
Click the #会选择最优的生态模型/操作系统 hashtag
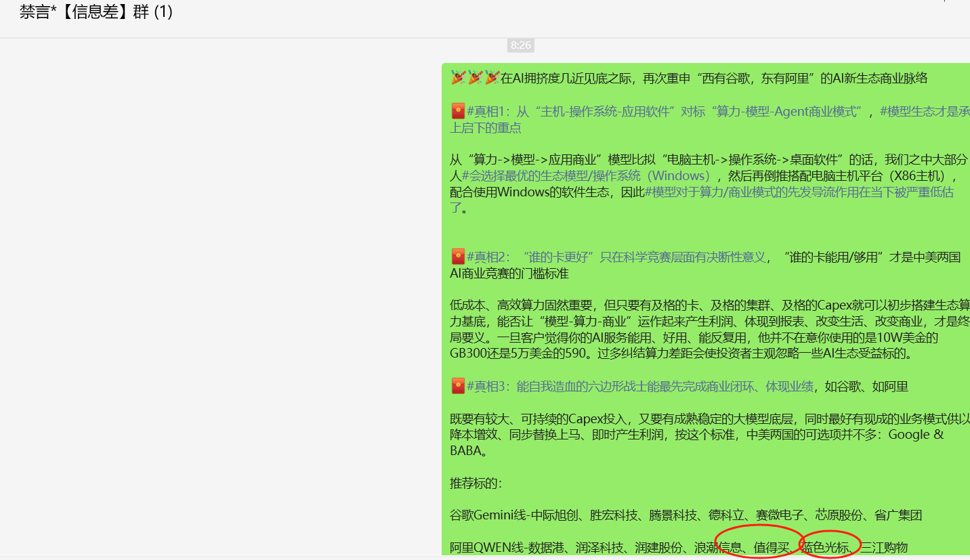click(550, 175)
